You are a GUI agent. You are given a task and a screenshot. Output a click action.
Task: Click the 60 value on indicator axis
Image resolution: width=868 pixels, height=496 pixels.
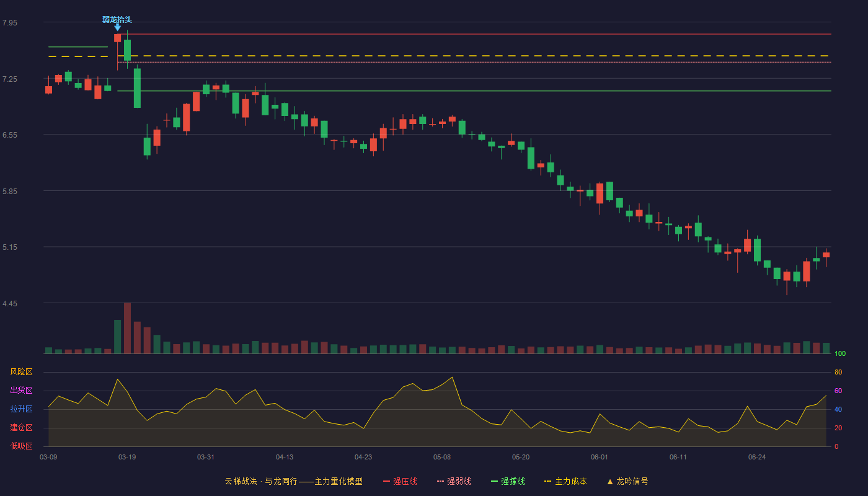pos(838,391)
